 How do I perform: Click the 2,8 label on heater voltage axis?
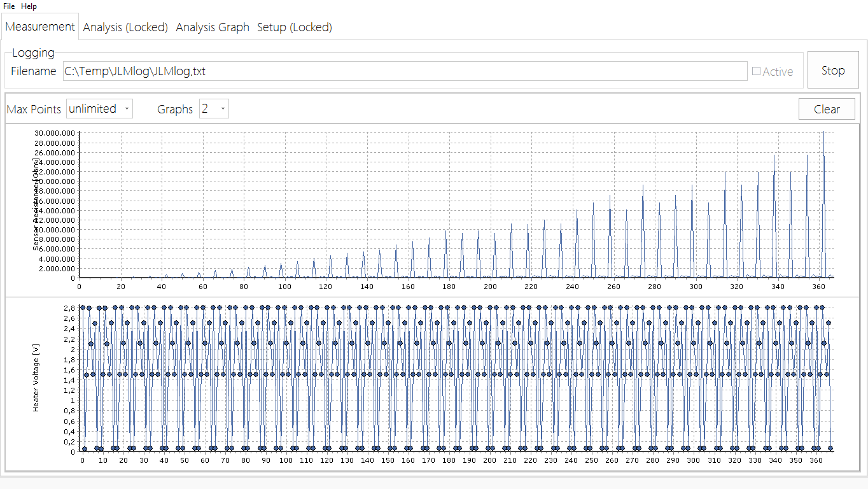tap(69, 308)
